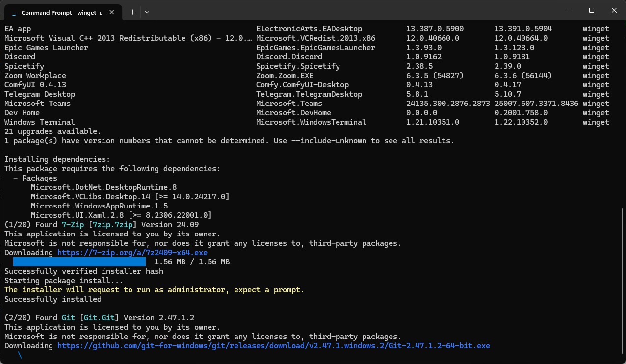
Task: Click the "Microsoft.WindowsTerminal" package ID
Action: point(312,122)
